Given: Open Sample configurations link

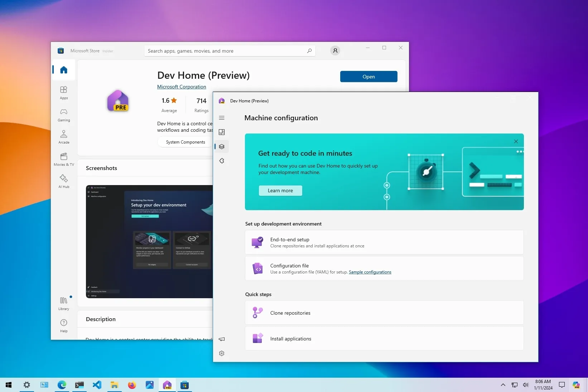Looking at the screenshot, I should pyautogui.click(x=370, y=272).
